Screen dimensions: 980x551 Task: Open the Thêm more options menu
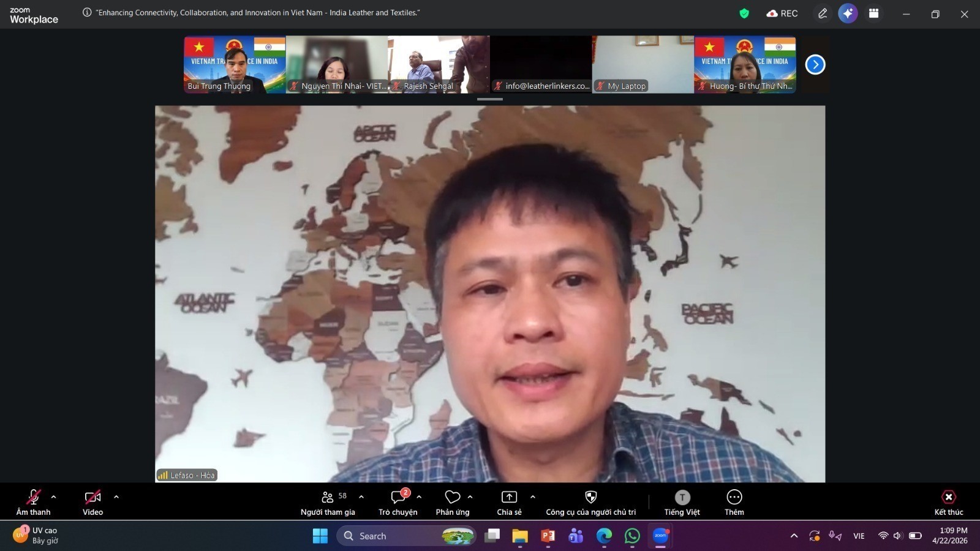coord(734,498)
